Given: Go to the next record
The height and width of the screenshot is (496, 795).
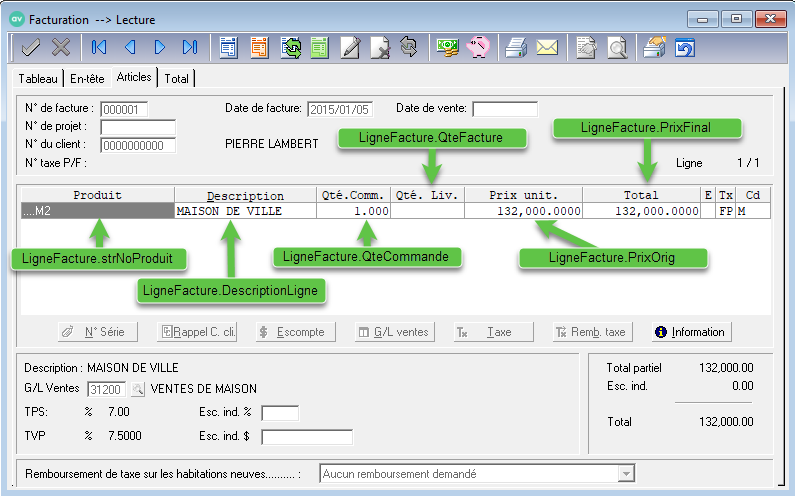Looking at the screenshot, I should 159,47.
